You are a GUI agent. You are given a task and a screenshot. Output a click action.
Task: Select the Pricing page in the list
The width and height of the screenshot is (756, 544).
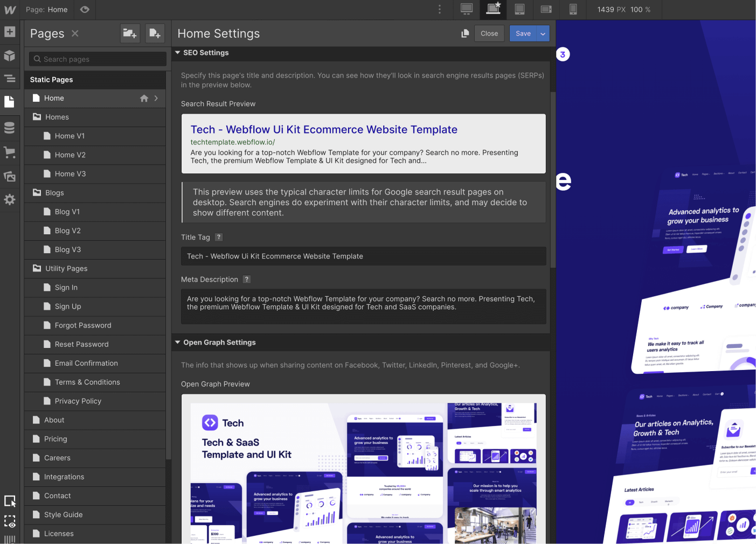tap(56, 439)
